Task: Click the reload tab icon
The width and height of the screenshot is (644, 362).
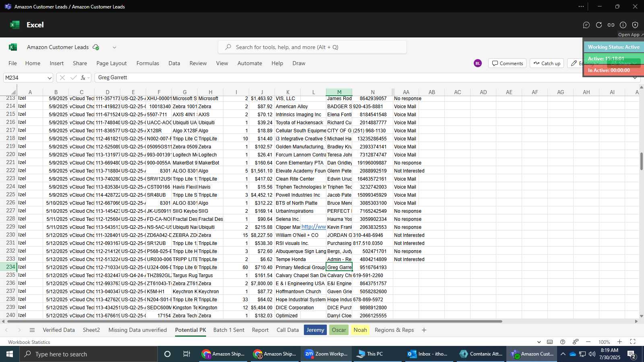Action: (x=599, y=25)
